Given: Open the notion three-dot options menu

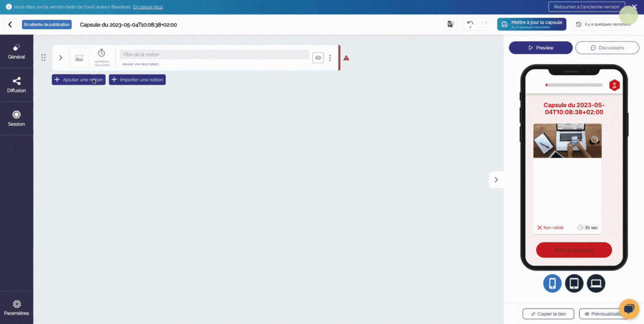Looking at the screenshot, I should click(330, 58).
